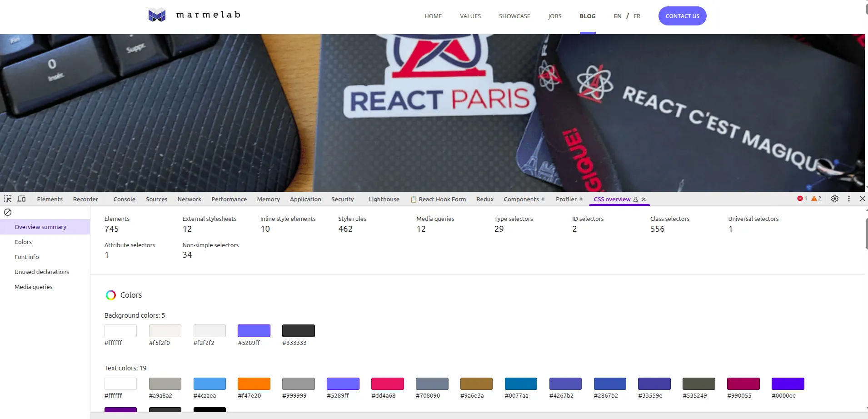Screen dimensions: 868x419
Task: Close the CSS overview panel tab
Action: pos(643,199)
